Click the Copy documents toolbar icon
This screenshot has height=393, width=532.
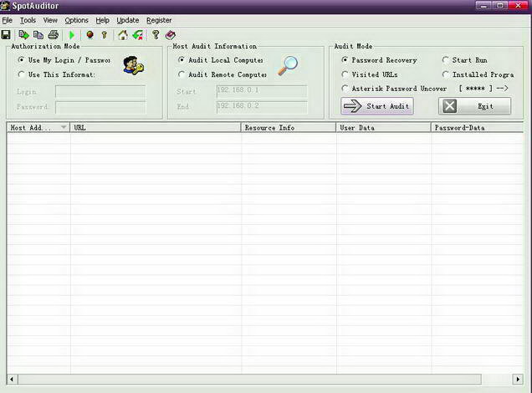point(38,34)
